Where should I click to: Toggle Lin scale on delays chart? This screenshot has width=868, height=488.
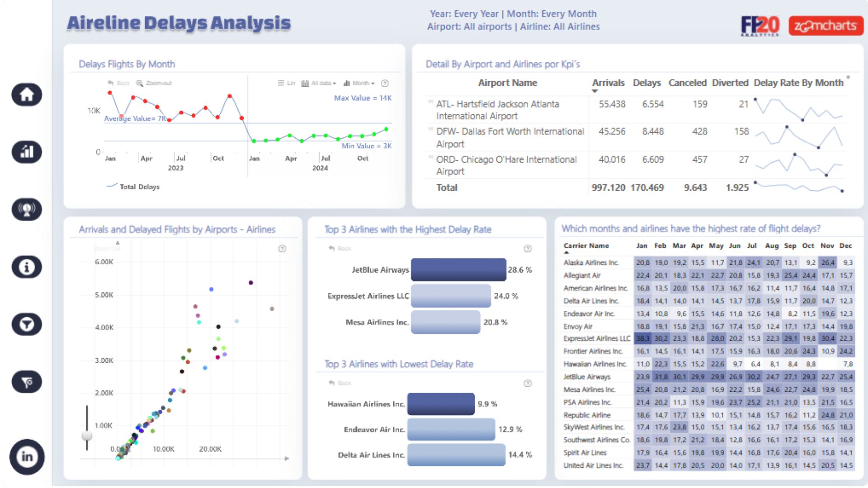pos(286,83)
